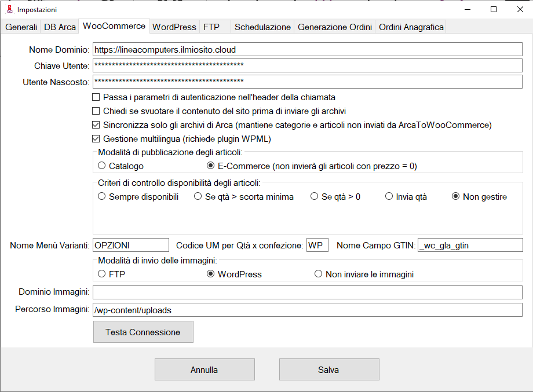Enable passing authentication parameters in header
Viewport: 533px width, 392px height.
[97, 97]
